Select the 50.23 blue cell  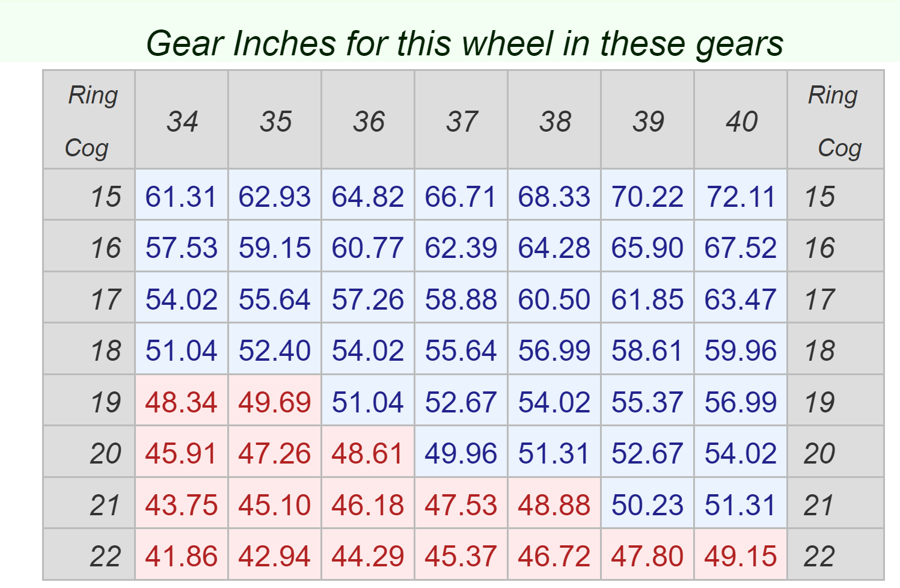pyautogui.click(x=647, y=505)
